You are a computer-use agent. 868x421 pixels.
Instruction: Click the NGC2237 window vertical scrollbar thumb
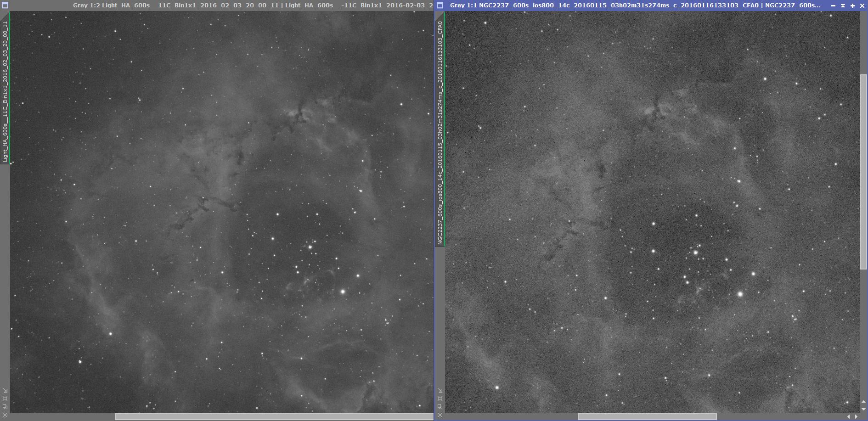(x=863, y=172)
